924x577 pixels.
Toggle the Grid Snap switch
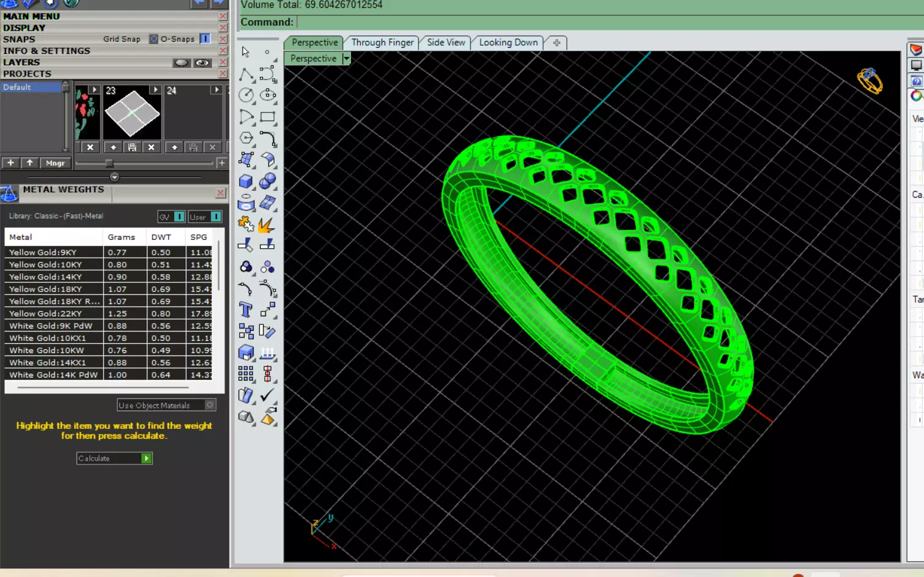pyautogui.click(x=154, y=39)
